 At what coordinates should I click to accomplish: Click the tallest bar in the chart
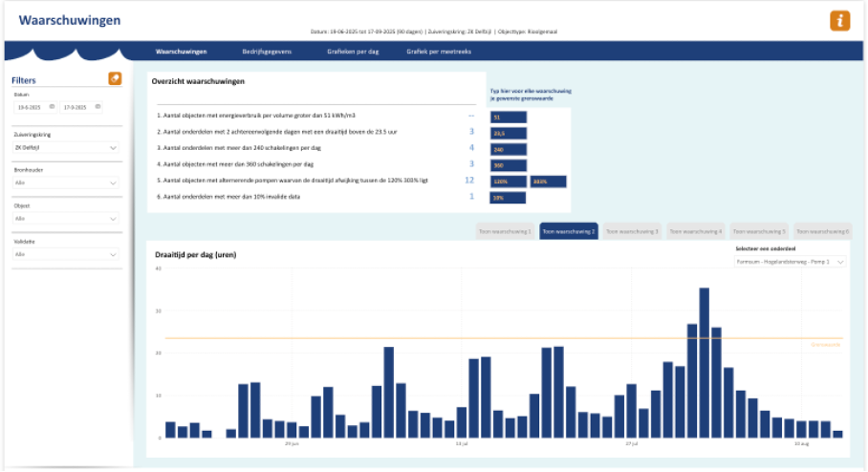(704, 362)
